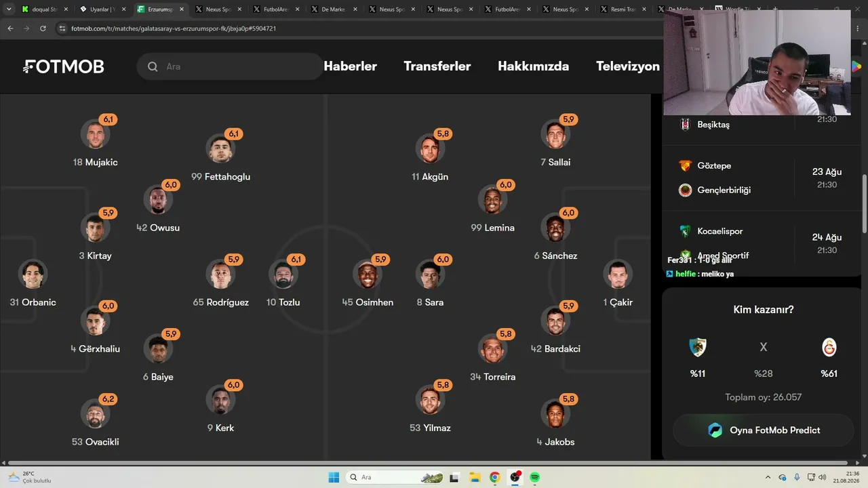Image resolution: width=868 pixels, height=488 pixels.
Task: Expand hidden system tray icons chevron
Action: [768, 478]
